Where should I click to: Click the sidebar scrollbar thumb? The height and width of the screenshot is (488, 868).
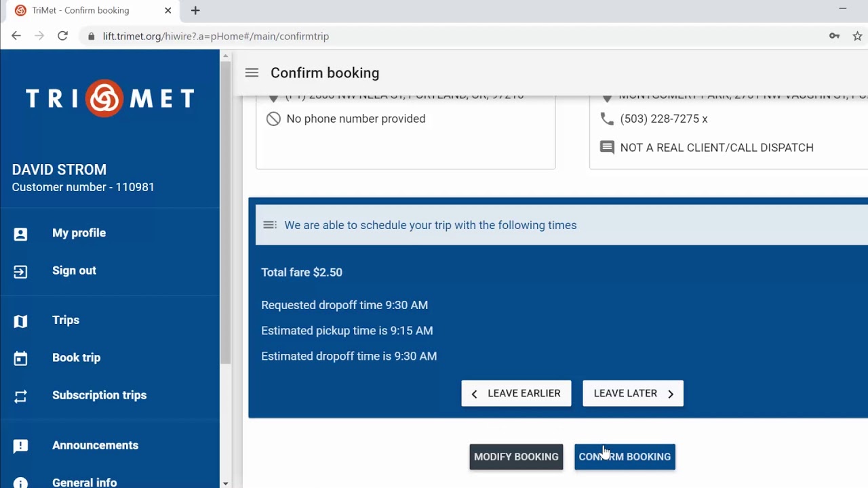tap(225, 211)
